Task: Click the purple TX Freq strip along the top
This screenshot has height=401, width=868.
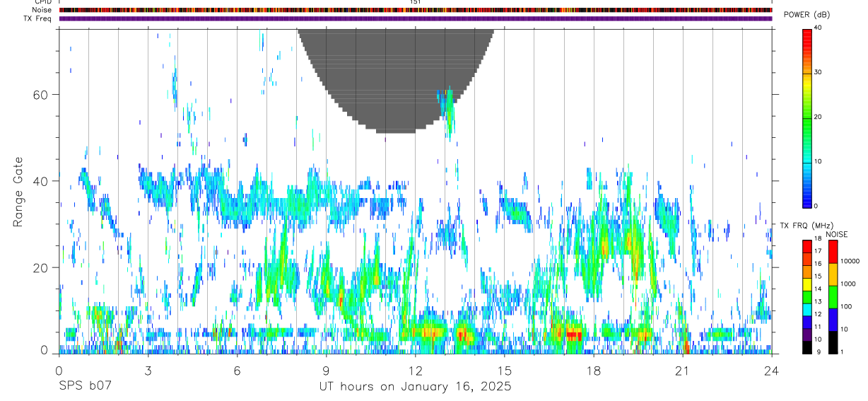Action: [x=416, y=18]
